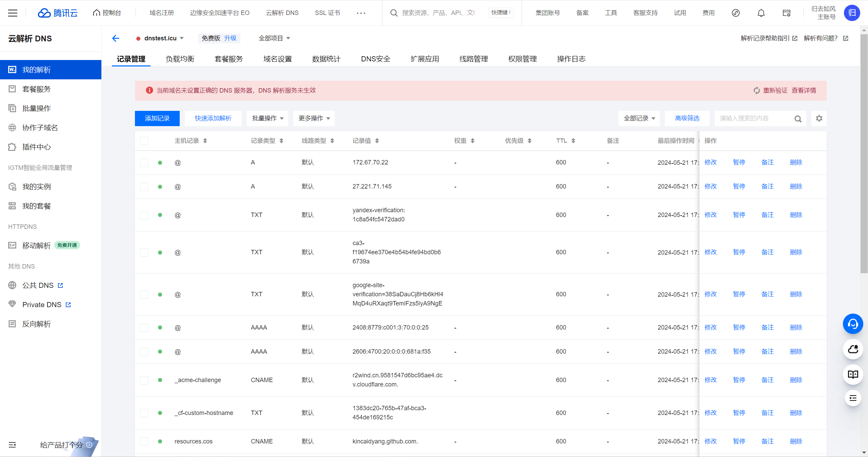Tick the checkbox for _acme-challenge CNAME record
868x457 pixels.
click(x=144, y=380)
